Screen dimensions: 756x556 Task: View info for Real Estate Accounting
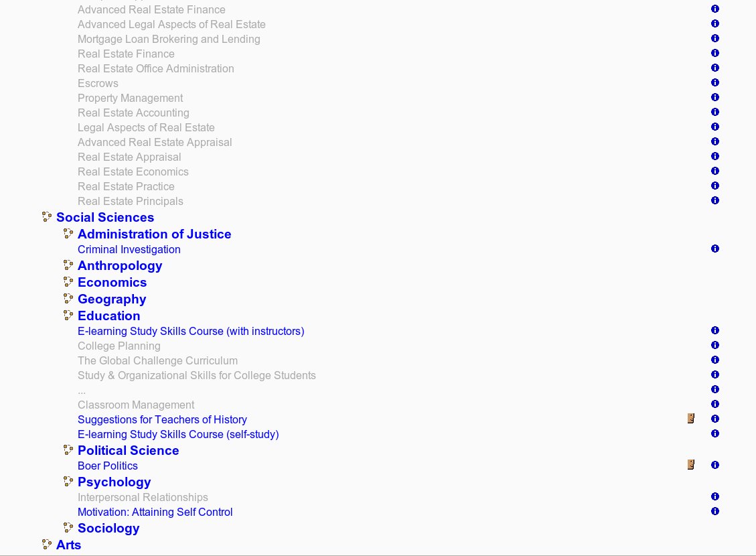click(715, 112)
